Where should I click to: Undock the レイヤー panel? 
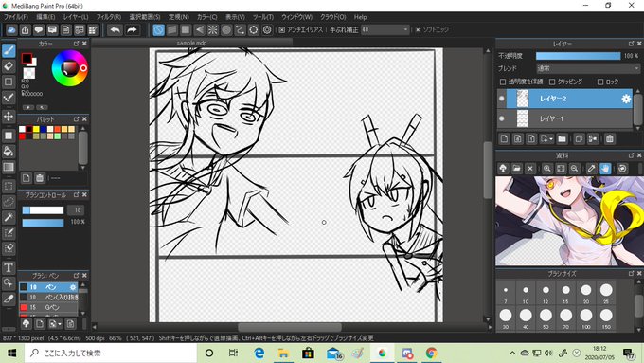pyautogui.click(x=632, y=44)
